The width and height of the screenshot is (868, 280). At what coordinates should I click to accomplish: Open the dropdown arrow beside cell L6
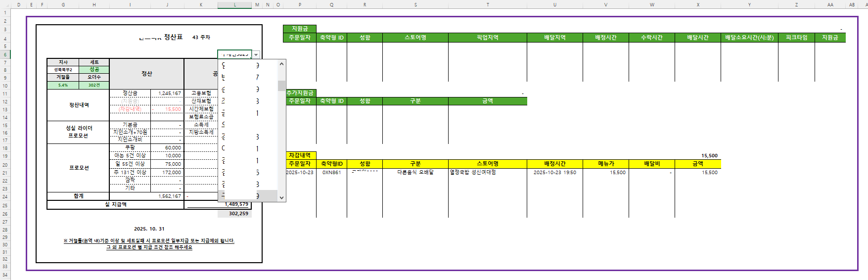point(256,54)
